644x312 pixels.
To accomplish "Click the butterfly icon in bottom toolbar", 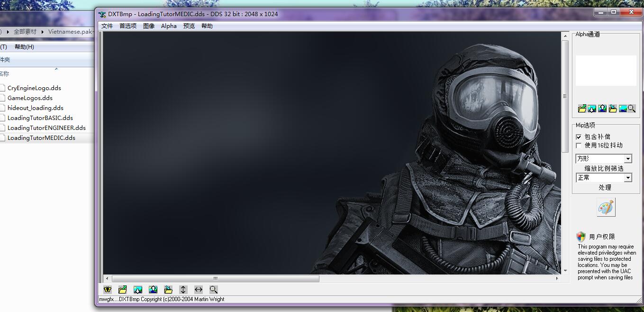I will click(108, 289).
